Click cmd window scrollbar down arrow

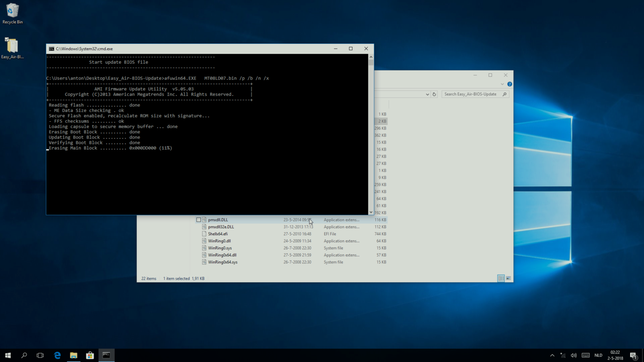tap(371, 212)
